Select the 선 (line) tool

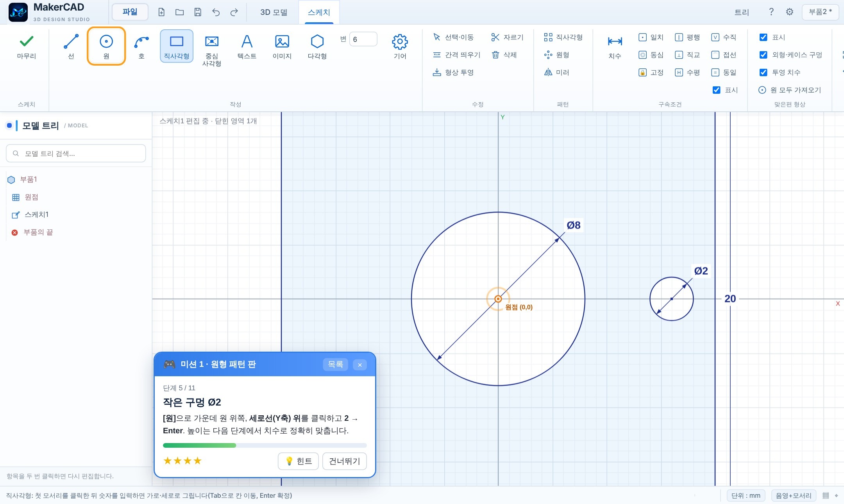(71, 46)
